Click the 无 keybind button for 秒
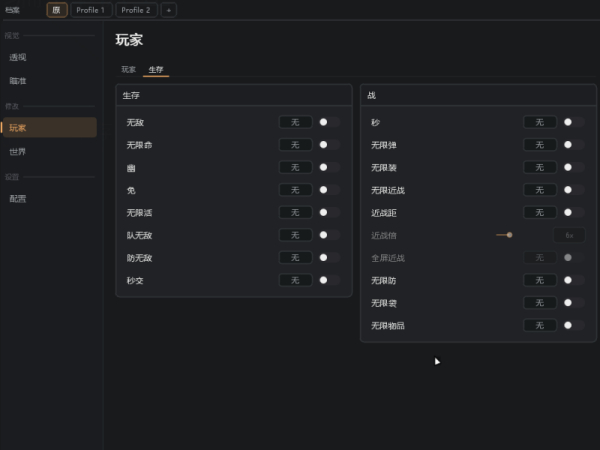Screen dimensions: 600x450 [540, 122]
